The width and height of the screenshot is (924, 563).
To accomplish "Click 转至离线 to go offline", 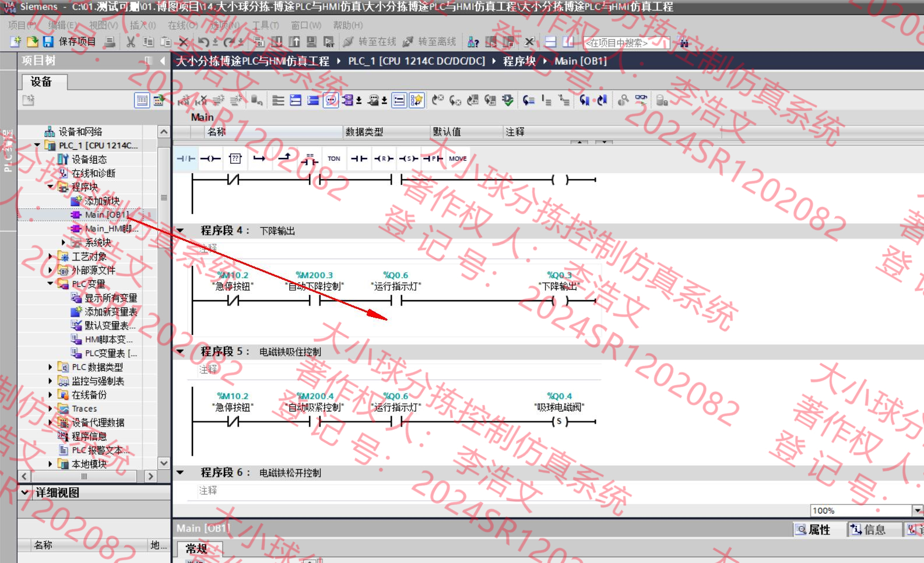I will coord(429,42).
